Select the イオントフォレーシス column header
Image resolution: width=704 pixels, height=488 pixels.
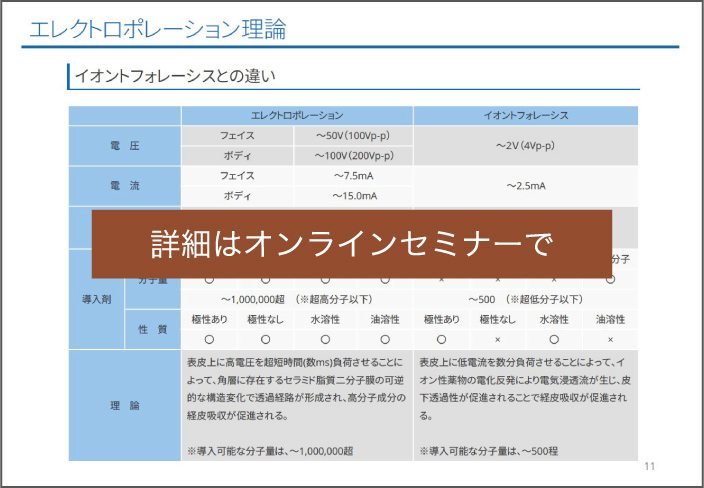point(525,115)
